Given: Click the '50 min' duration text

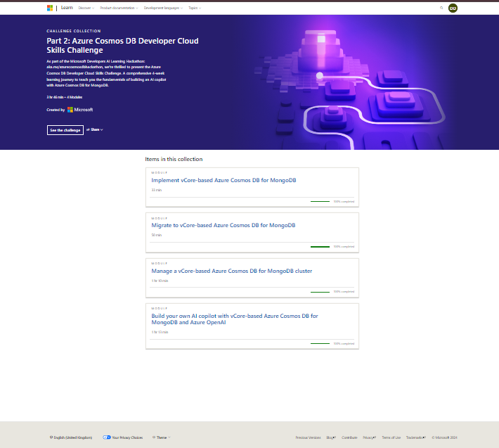Looking at the screenshot, I should tap(156, 235).
